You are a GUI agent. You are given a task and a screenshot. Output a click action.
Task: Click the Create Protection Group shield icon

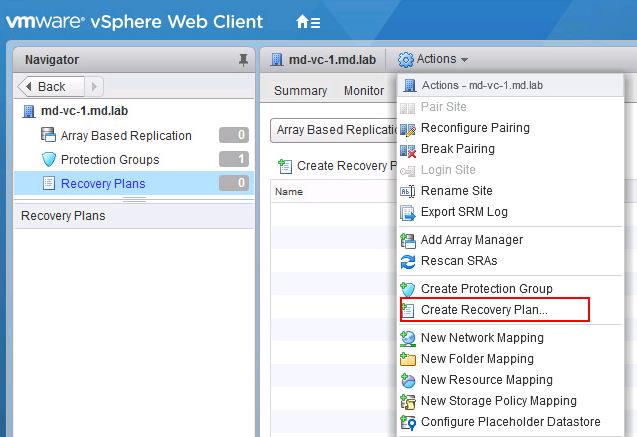pyautogui.click(x=408, y=290)
